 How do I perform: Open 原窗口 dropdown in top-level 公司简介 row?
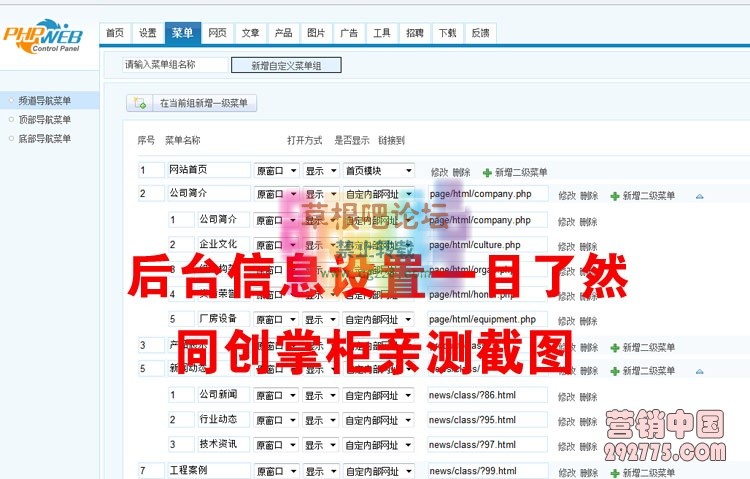coord(276,194)
